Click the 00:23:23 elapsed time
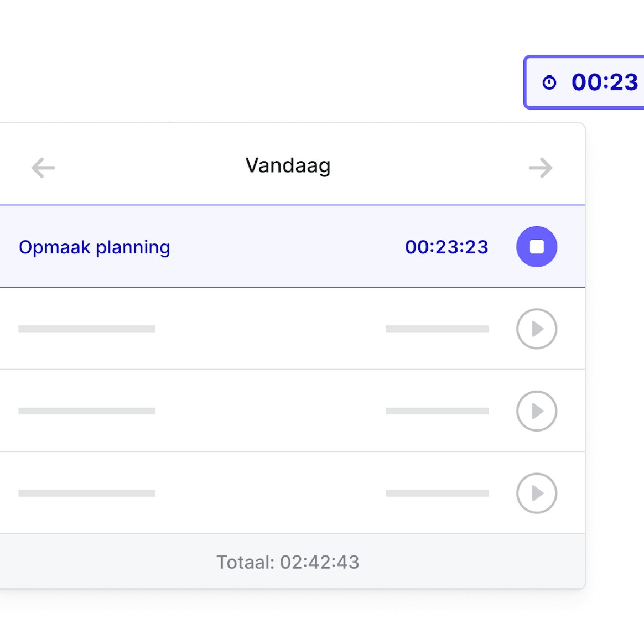Viewport: 644px width, 644px height. tap(446, 247)
